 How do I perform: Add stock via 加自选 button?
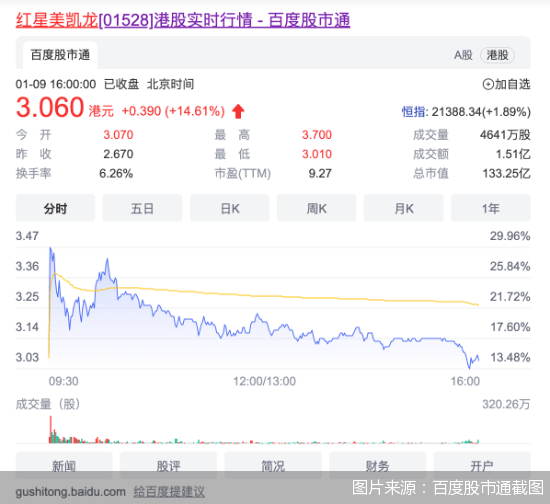(507, 84)
